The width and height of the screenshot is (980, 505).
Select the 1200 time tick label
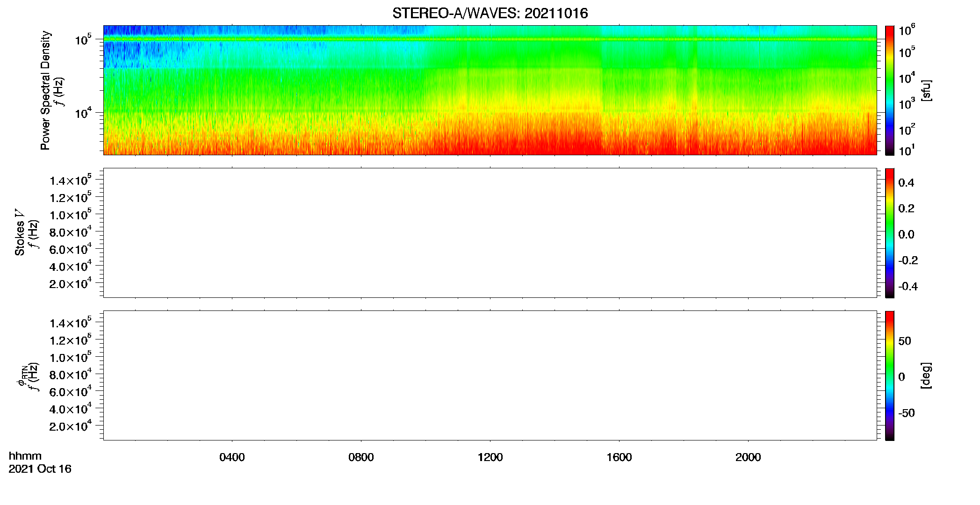coord(490,457)
